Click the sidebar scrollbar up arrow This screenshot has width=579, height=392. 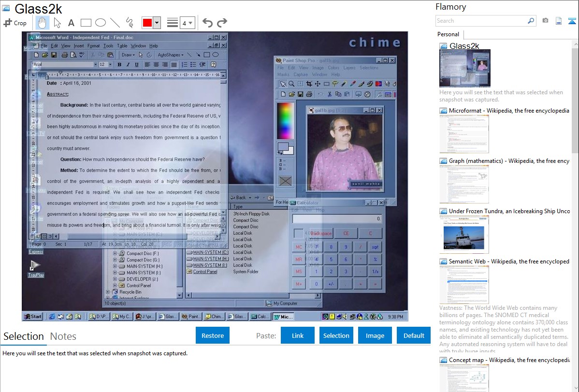[576, 44]
